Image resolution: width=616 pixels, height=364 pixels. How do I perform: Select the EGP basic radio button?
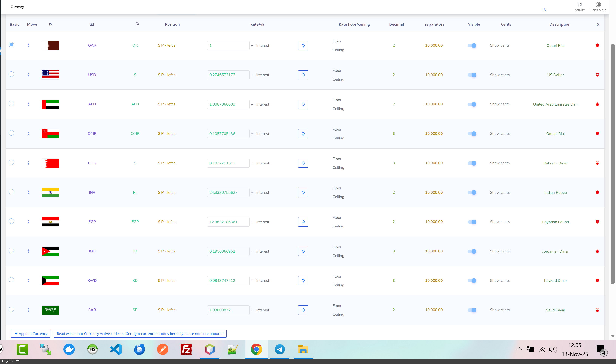11,221
